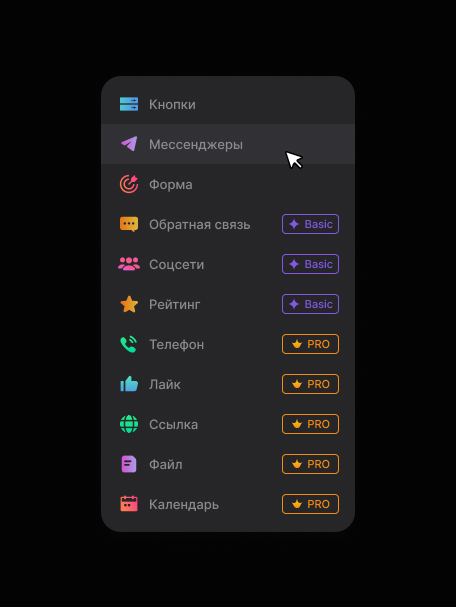The image size is (456, 607).
Task: Choose the Мессенджеры menu item
Action: click(x=228, y=144)
